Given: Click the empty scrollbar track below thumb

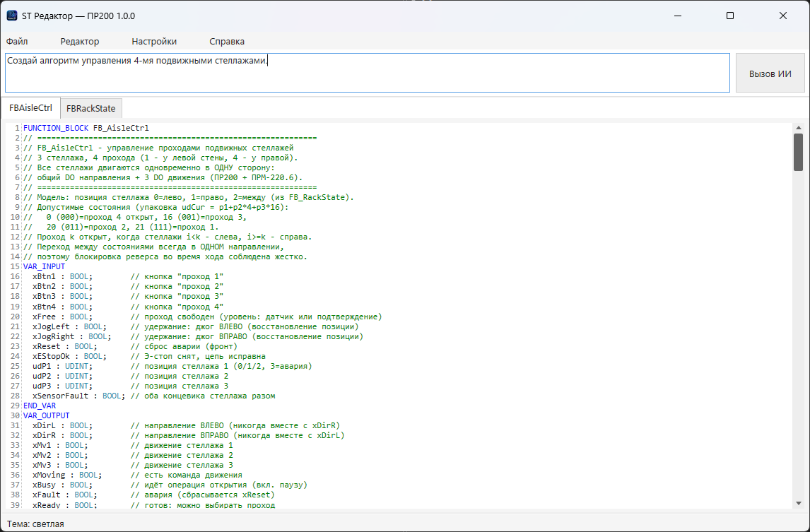Looking at the screenshot, I should coord(798,334).
